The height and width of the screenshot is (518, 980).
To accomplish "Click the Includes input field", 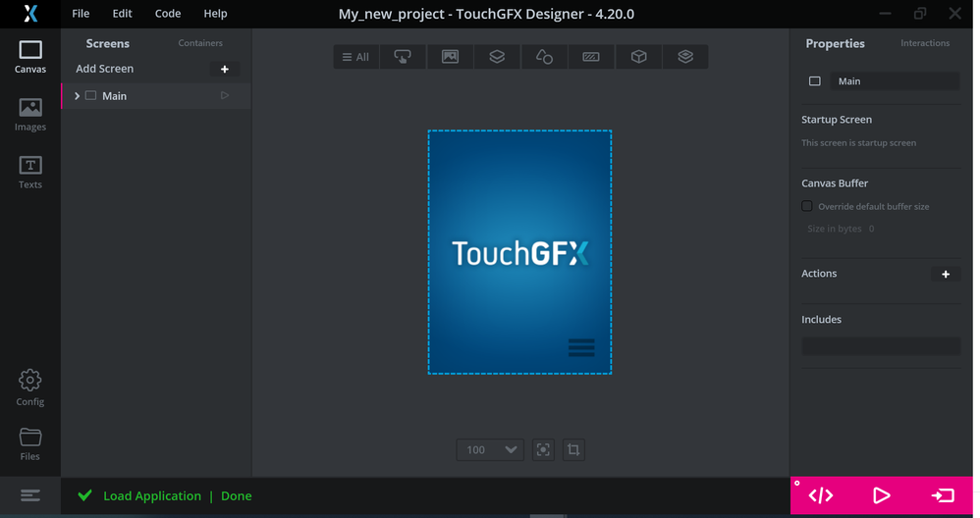I will pyautogui.click(x=881, y=346).
